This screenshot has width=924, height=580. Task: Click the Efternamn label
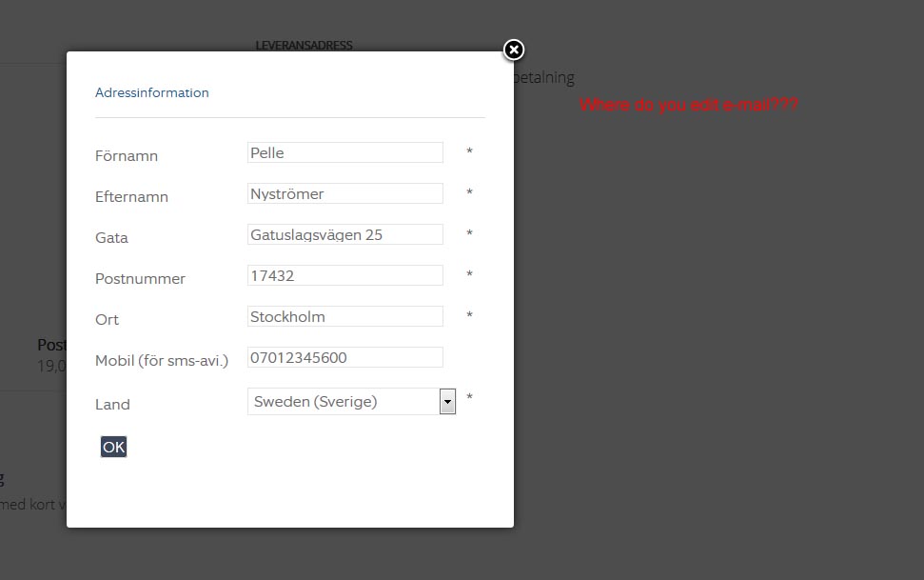click(x=132, y=196)
